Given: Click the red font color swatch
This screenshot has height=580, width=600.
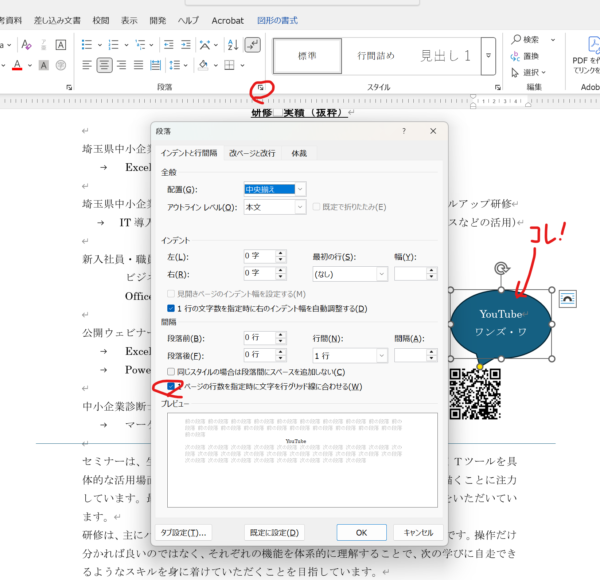Looking at the screenshot, I should (18, 66).
